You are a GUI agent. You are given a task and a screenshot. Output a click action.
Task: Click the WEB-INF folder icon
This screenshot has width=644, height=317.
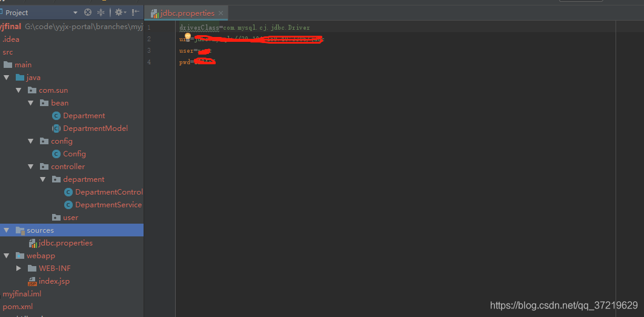[32, 269]
